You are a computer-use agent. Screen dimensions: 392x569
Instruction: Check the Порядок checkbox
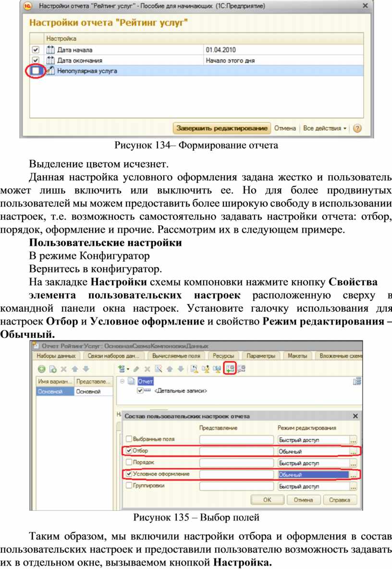[x=129, y=462]
